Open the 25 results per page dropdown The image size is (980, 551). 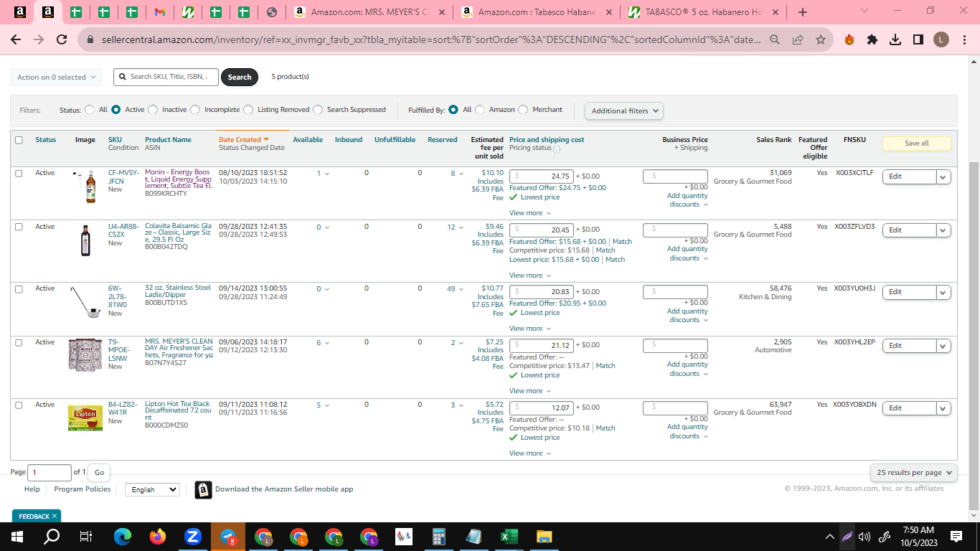tap(914, 473)
